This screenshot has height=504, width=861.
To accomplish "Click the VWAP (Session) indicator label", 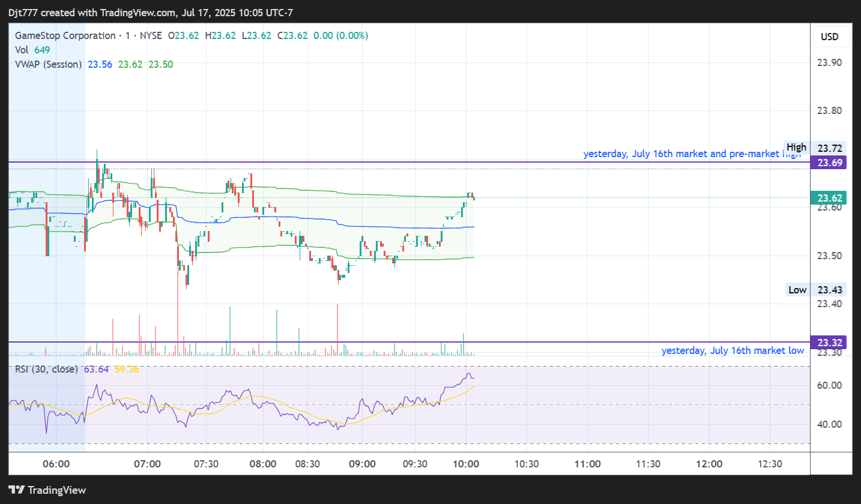I will (49, 64).
